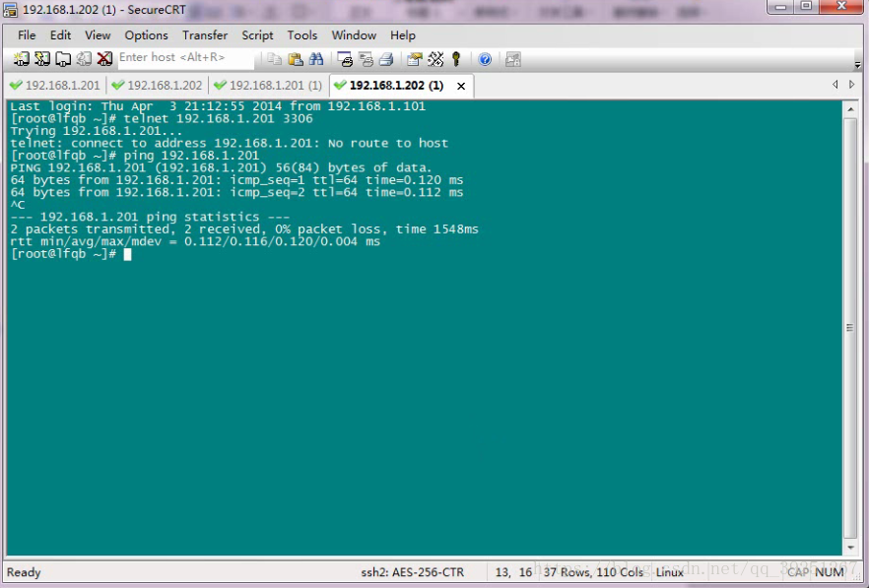Click the terminal scrollbar down arrow

click(x=850, y=548)
